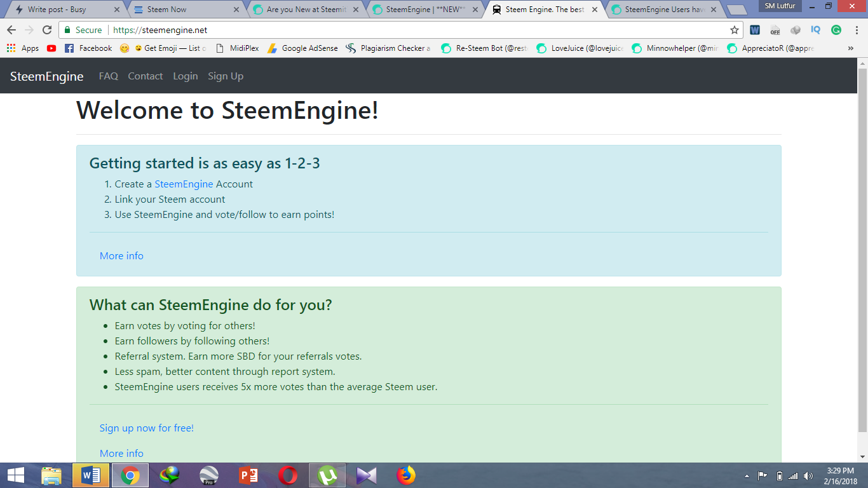Click the page vertical scrollbar
The height and width of the screenshot is (488, 868).
pos(862,251)
